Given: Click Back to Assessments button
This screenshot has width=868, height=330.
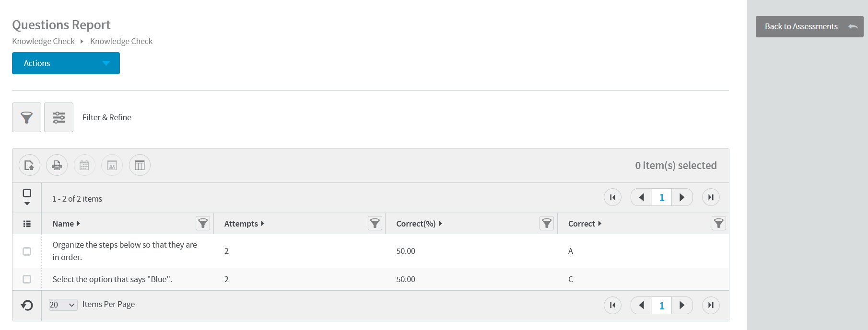Looking at the screenshot, I should (x=809, y=27).
